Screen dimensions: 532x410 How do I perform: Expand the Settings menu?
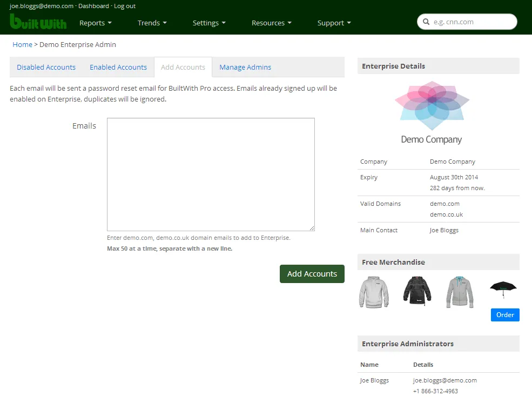click(209, 23)
